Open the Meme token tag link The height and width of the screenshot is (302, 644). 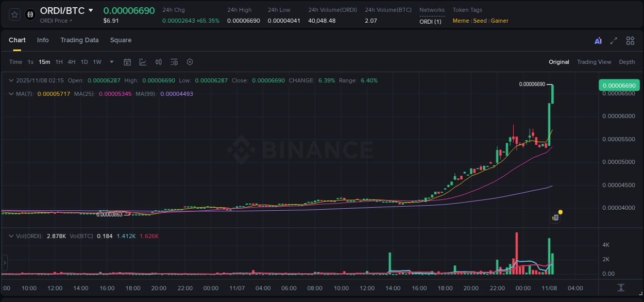[x=460, y=21]
